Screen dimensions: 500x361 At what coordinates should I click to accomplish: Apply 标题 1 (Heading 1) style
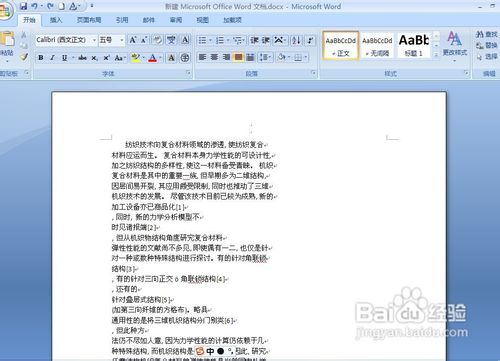tap(414, 46)
